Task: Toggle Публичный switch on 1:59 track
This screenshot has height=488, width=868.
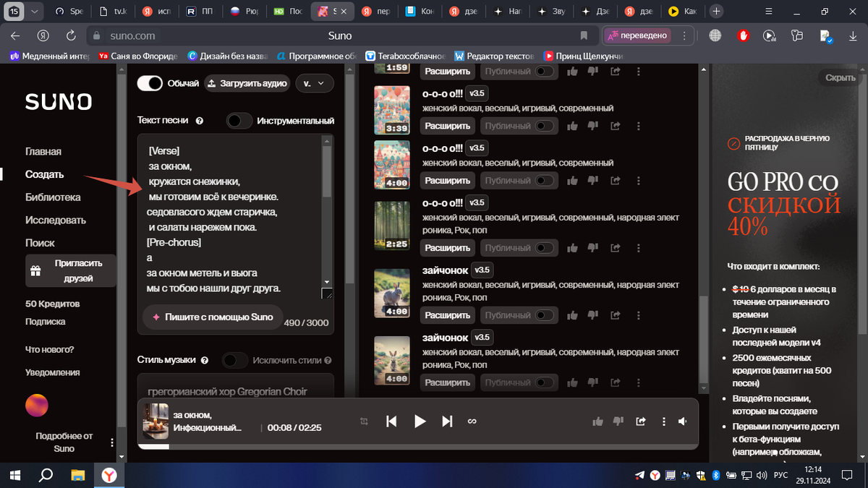Action: coord(545,71)
